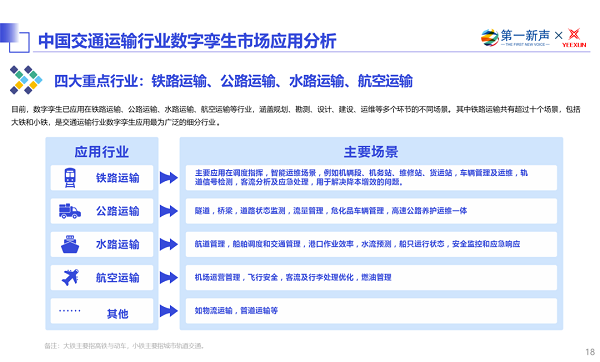Viewport: 600px width, 362px height.
Task: Click the ship icon beside 水路运输
Action: point(70,244)
